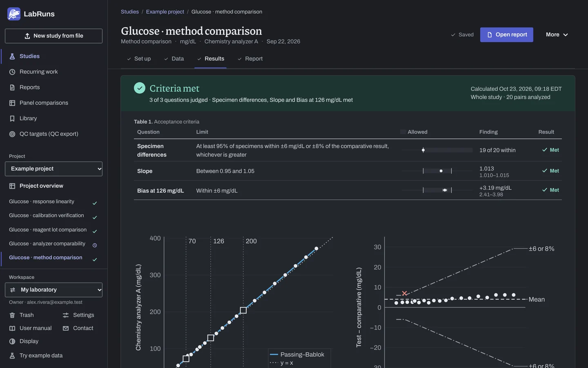588x368 pixels.
Task: Click checkmark beside reagent lot comparison
Action: (x=95, y=231)
